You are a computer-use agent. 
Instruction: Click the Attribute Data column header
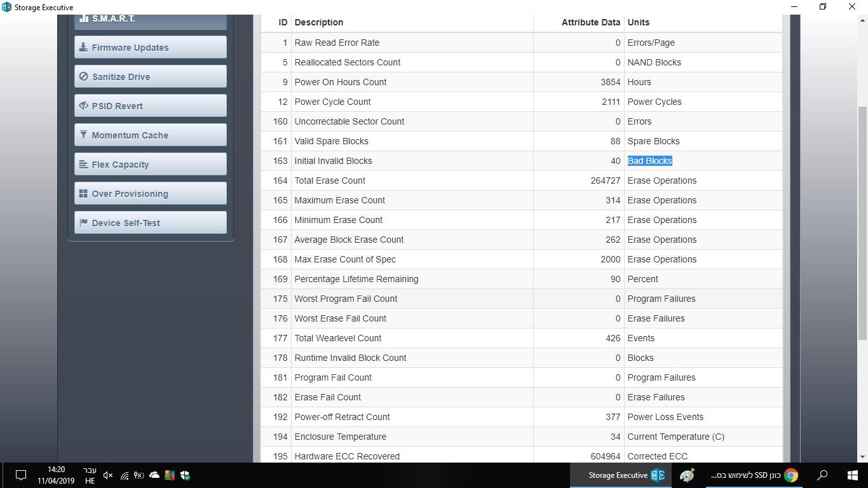pyautogui.click(x=590, y=22)
